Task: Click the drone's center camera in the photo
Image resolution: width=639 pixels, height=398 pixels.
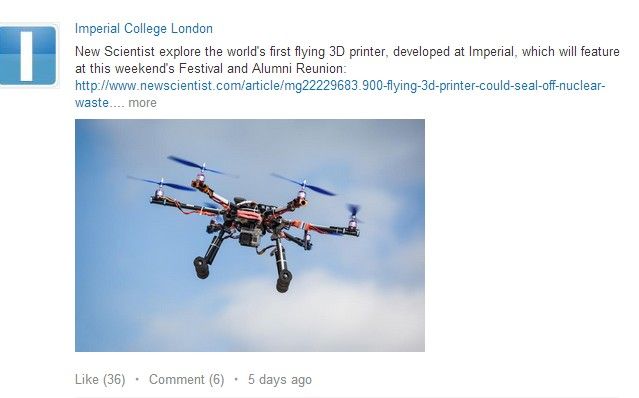Action: click(x=249, y=237)
